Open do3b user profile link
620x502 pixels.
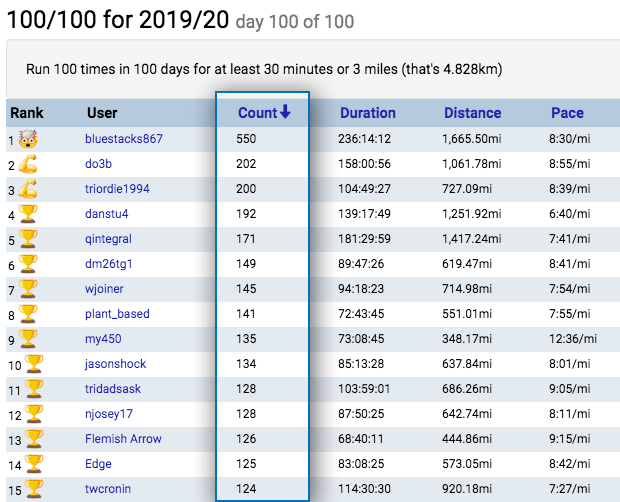(x=98, y=164)
